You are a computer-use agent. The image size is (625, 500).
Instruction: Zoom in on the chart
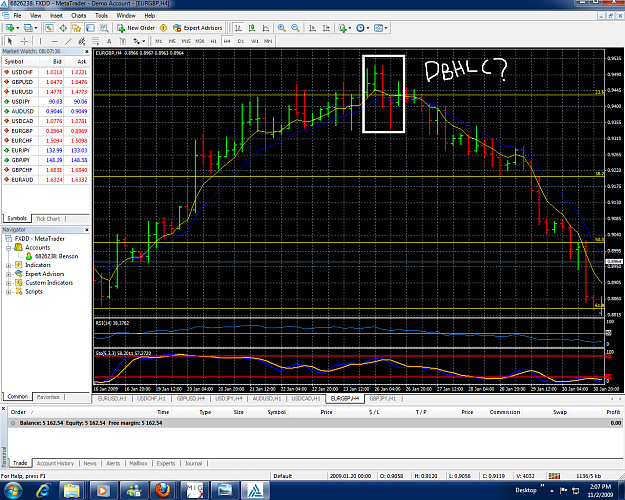(x=281, y=28)
